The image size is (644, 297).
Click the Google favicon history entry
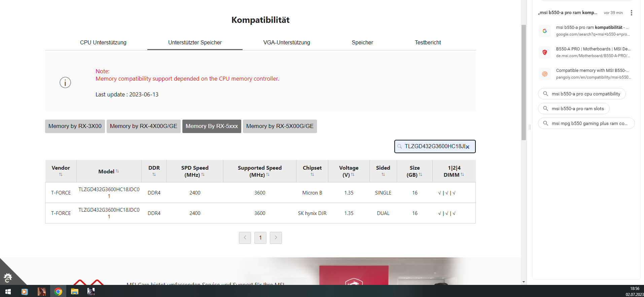pos(545,31)
